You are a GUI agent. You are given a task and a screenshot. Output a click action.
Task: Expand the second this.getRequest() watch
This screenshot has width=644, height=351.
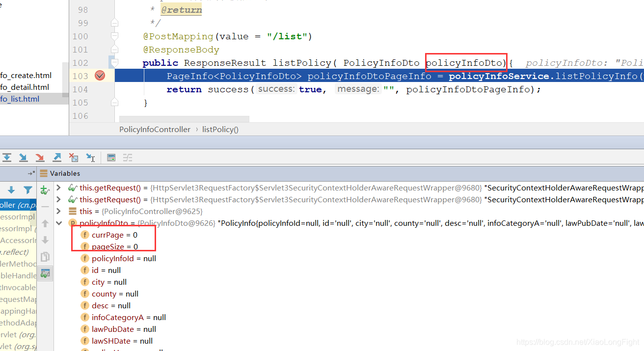(x=58, y=200)
